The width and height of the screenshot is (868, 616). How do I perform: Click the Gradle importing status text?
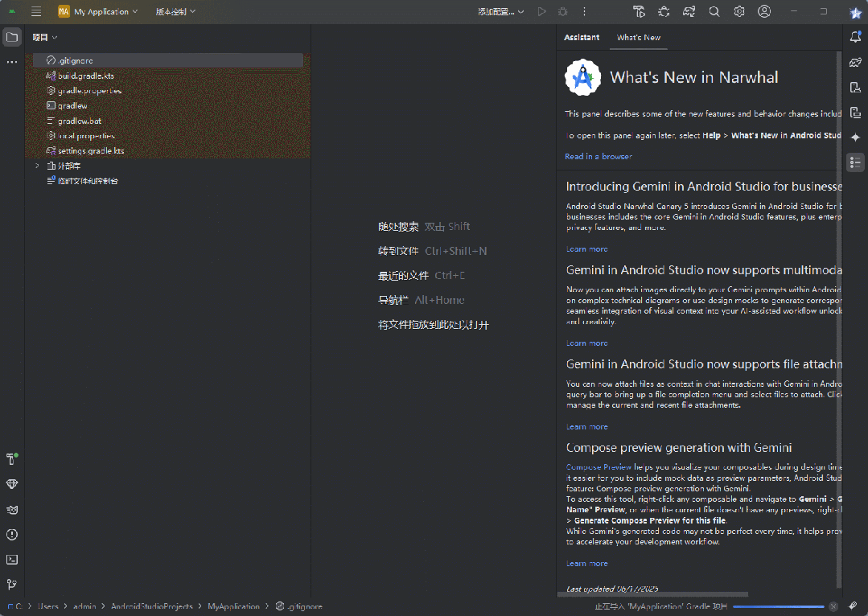661,606
